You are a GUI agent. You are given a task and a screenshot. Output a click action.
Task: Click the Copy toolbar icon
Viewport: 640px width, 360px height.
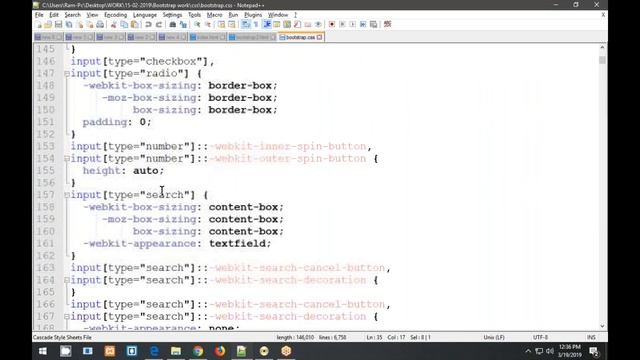point(124,24)
